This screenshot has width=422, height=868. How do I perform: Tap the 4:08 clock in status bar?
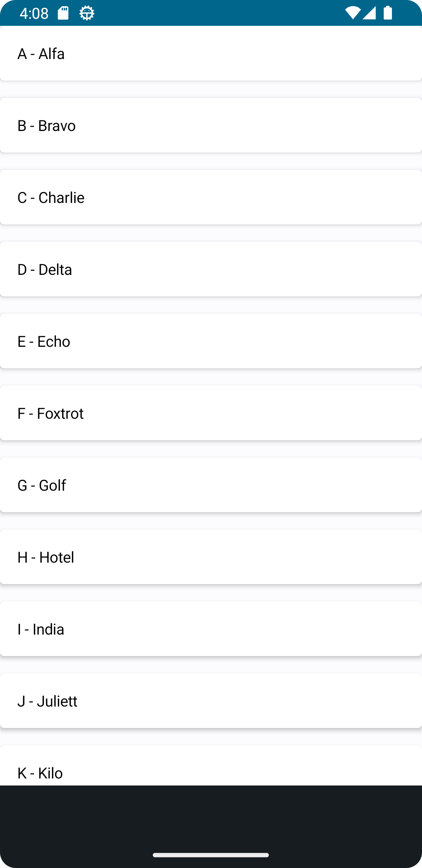[34, 14]
